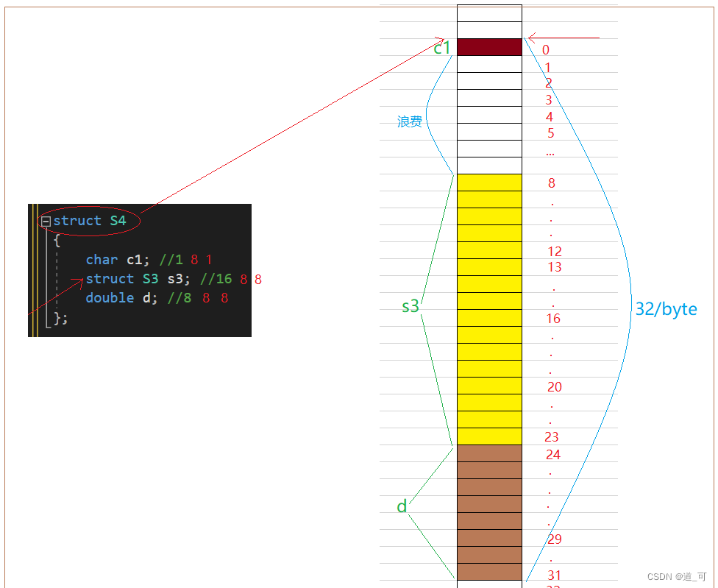Click the offset number 13
This screenshot has width=718, height=588.
pos(555,267)
